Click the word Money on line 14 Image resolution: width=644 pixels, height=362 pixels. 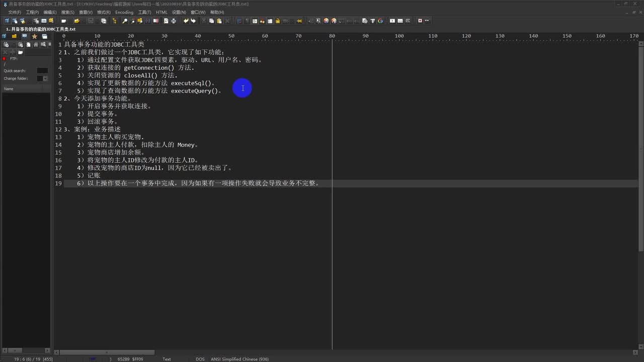186,145
